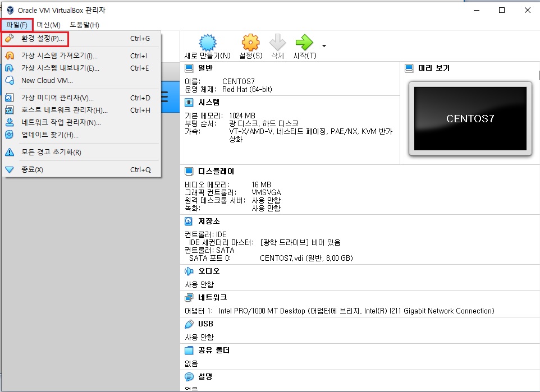540x392 pixels.
Task: Open the 파일(F) menu
Action: (x=16, y=25)
